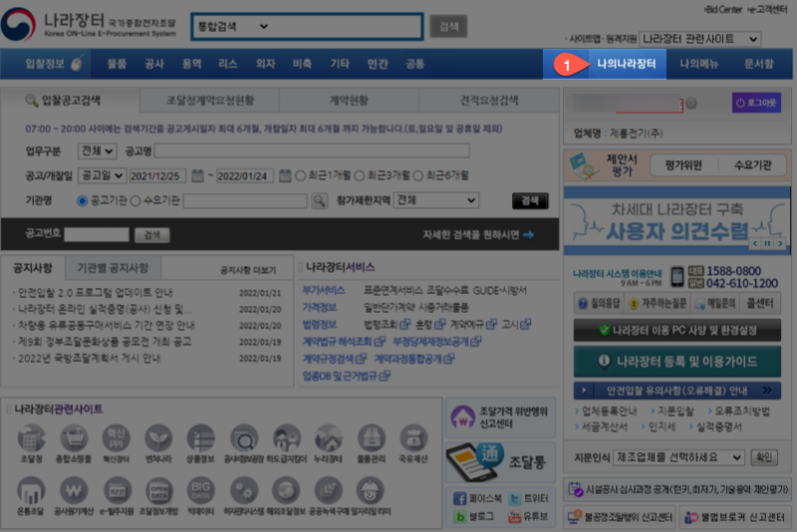Screen dimensions: 797x532
Task: Open the 질의응답 help button
Action: click(599, 304)
